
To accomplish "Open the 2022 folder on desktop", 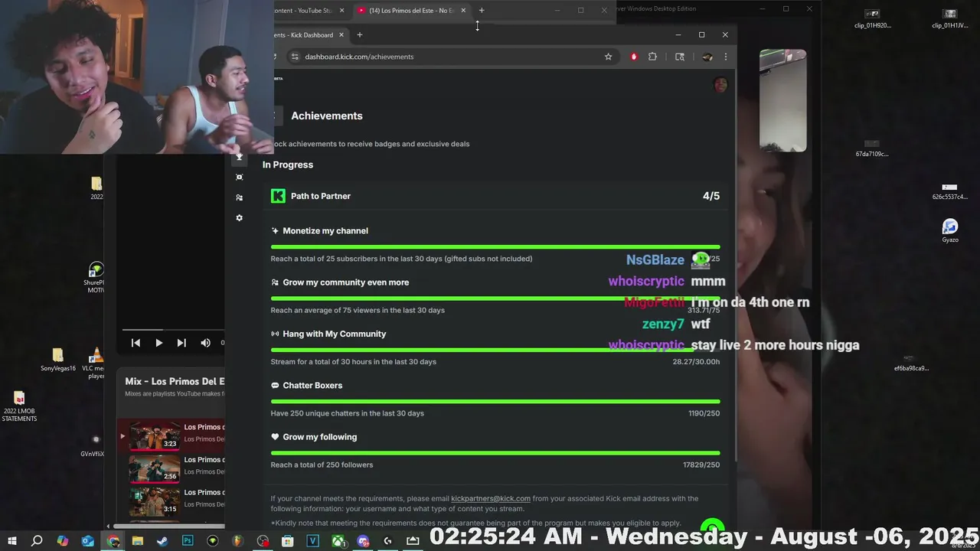I will 96,188.
